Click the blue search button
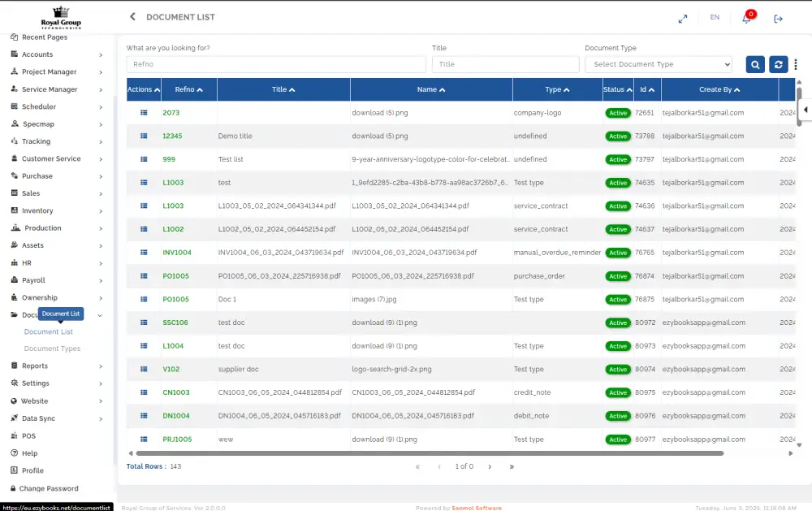Image resolution: width=812 pixels, height=511 pixels. click(755, 65)
